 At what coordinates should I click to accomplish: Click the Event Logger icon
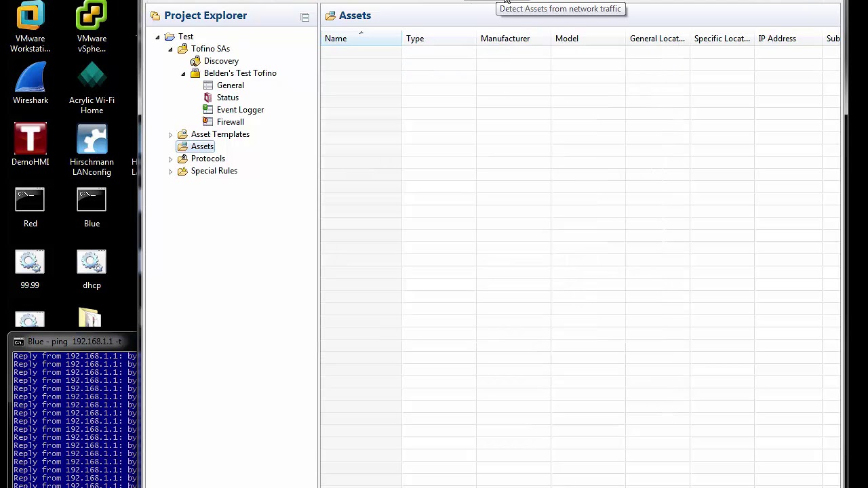click(x=208, y=110)
